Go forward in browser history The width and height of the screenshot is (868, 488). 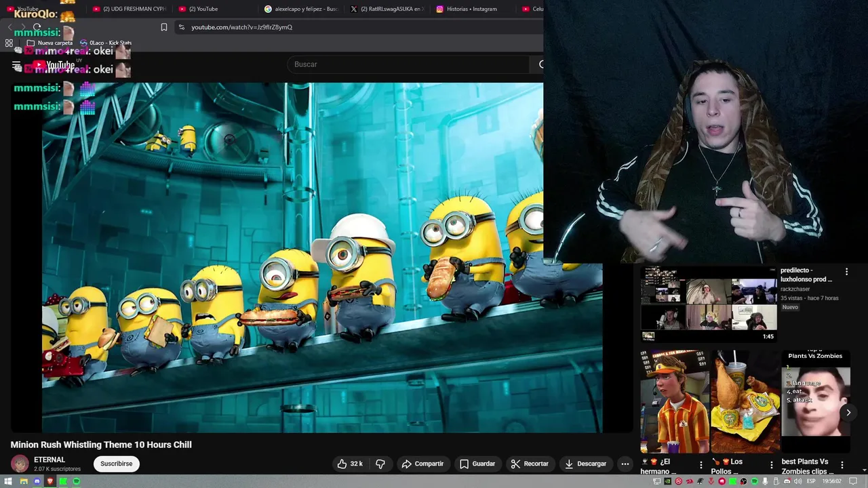(x=23, y=27)
